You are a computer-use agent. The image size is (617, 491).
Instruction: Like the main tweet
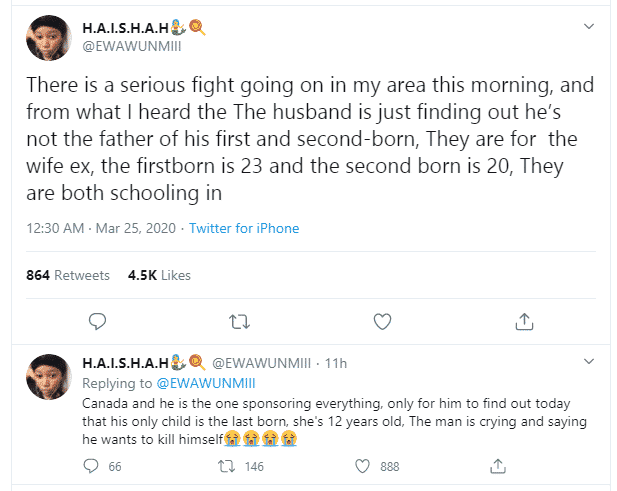pyautogui.click(x=382, y=321)
